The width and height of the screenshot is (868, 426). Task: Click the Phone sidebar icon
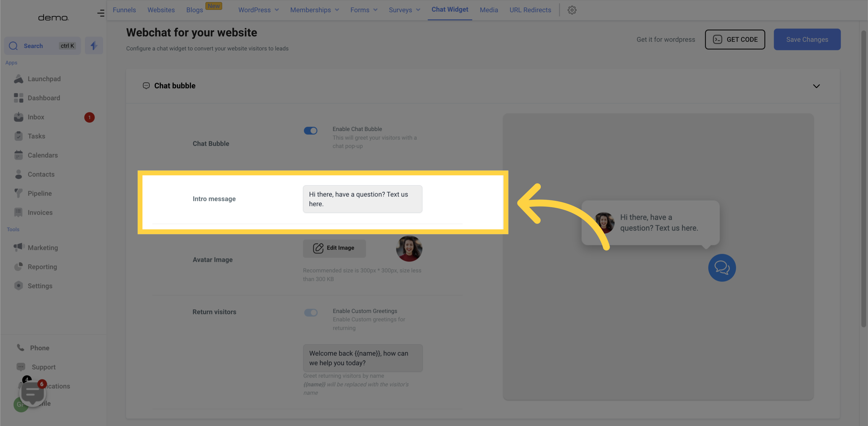click(x=21, y=348)
